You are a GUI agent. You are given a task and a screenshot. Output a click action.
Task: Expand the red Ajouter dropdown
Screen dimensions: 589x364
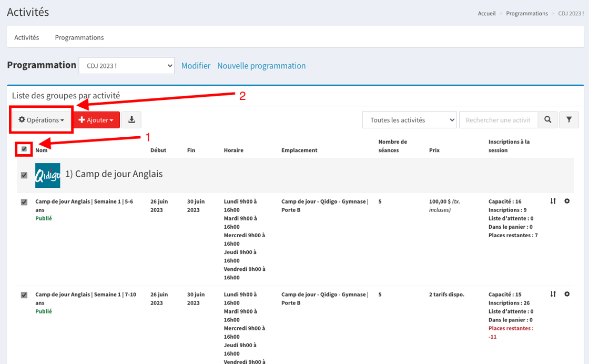[96, 120]
